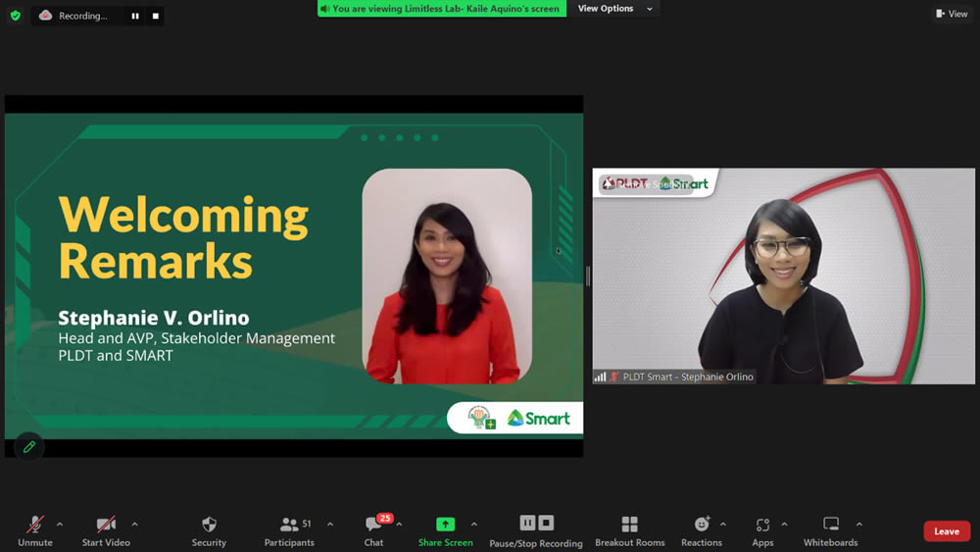This screenshot has height=552, width=980.
Task: Unmute the microphone
Action: (x=35, y=531)
